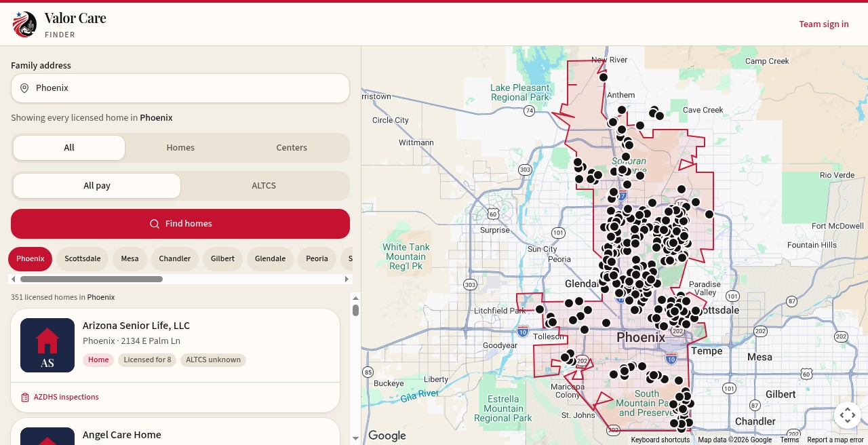The image size is (868, 445).
Task: Select the Homes facility type option
Action: tap(180, 148)
